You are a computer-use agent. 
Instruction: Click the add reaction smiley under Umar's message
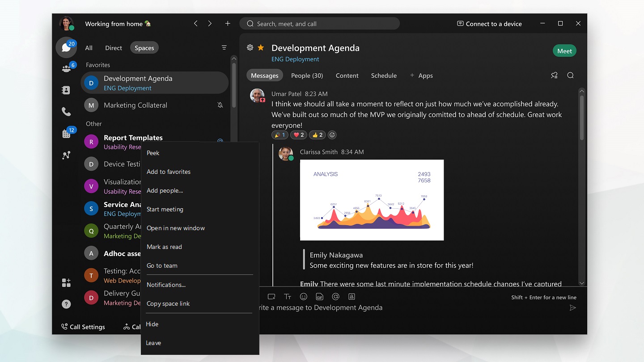[332, 135]
